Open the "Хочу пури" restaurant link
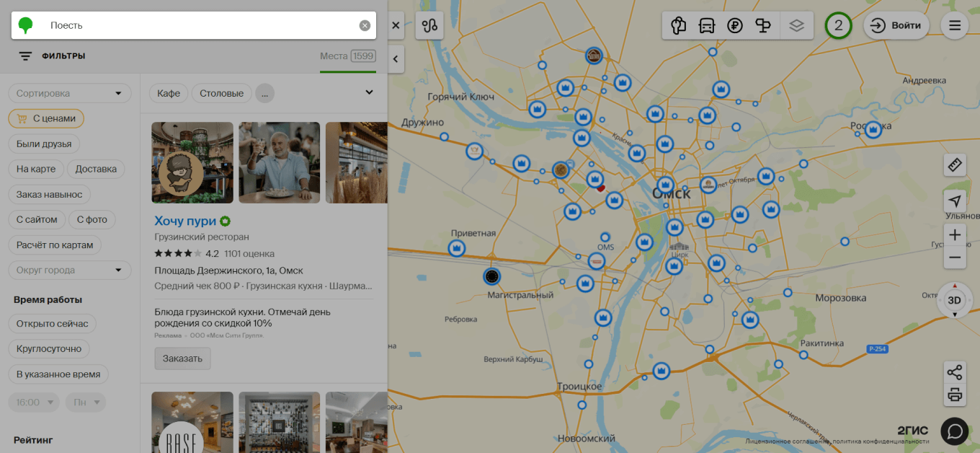 [185, 221]
